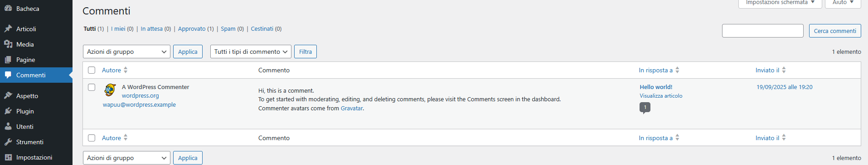Tick the select-all checkbox in footer row

click(x=92, y=138)
